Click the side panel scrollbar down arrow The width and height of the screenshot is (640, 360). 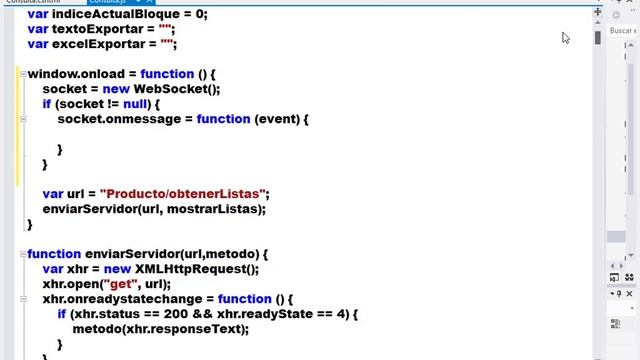click(631, 256)
